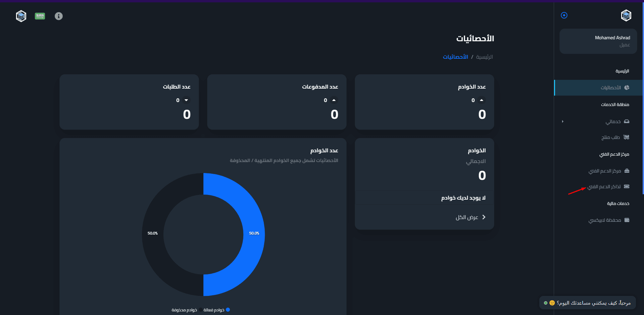This screenshot has height=315, width=644.
Task: Expand the خدماتي submenu arrow
Action: click(x=563, y=121)
